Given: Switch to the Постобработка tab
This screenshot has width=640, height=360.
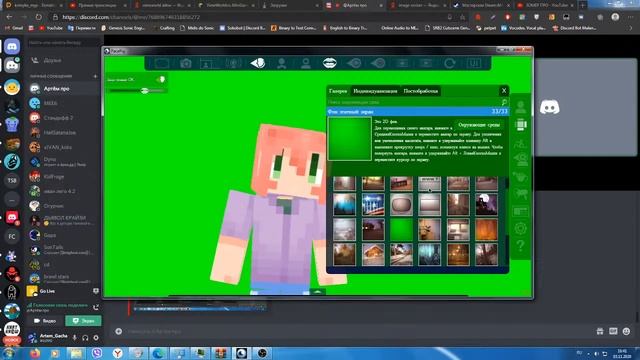Looking at the screenshot, I should pos(421,91).
